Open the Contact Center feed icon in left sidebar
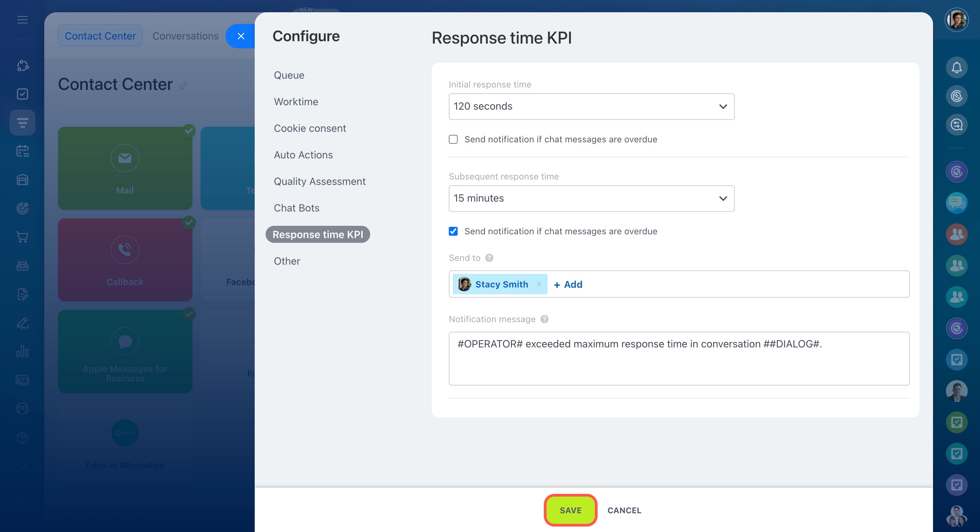980x532 pixels. tap(22, 123)
